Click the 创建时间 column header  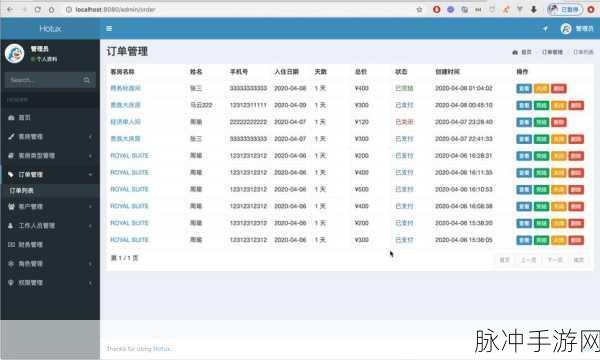pyautogui.click(x=447, y=72)
